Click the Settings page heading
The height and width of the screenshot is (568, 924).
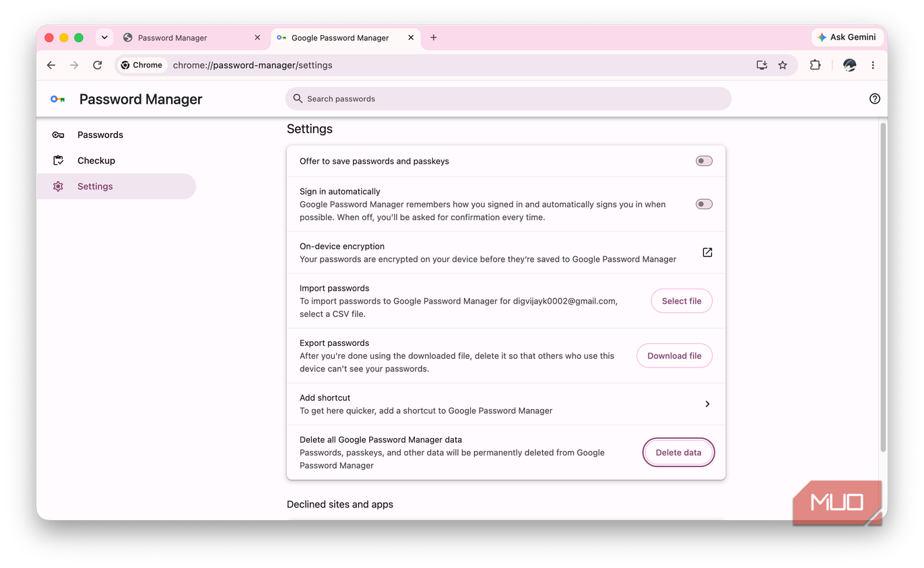310,129
